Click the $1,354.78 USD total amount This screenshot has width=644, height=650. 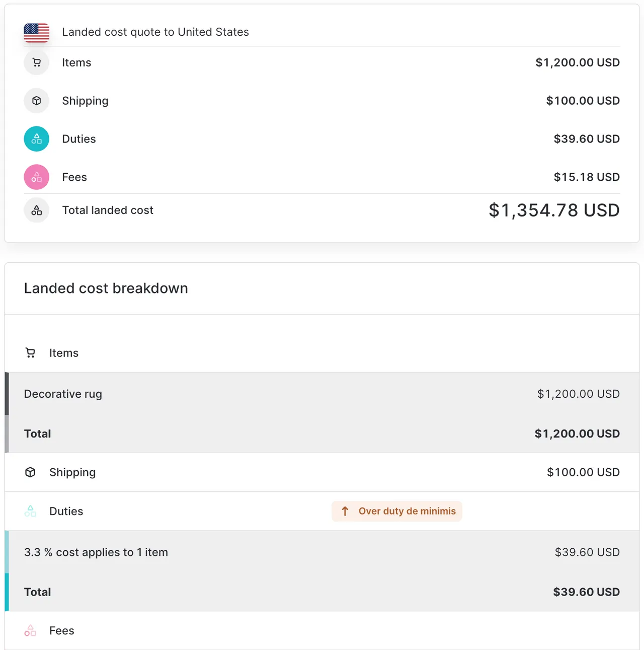click(x=553, y=210)
